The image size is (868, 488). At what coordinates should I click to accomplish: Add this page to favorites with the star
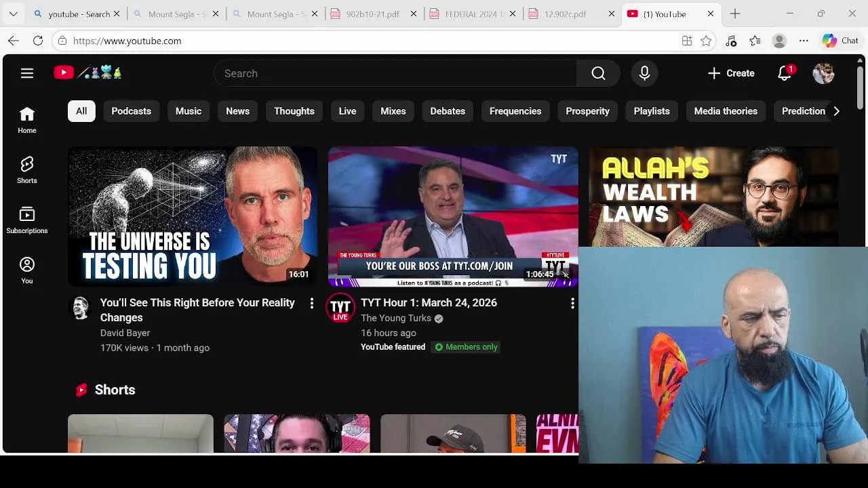tap(706, 41)
